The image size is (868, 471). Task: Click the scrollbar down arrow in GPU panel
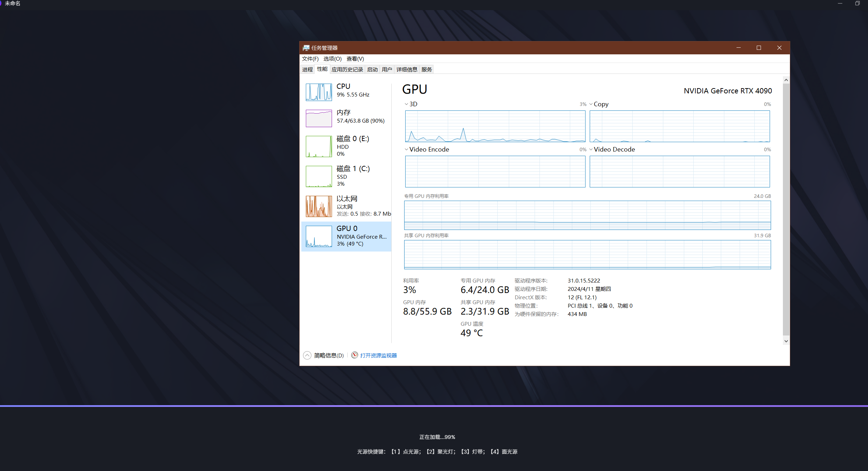pyautogui.click(x=786, y=341)
